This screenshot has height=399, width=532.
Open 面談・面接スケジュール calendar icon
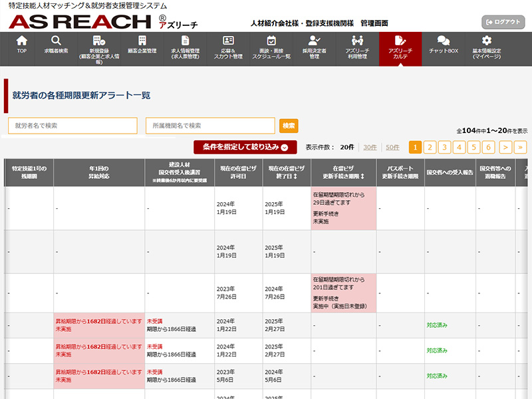(x=271, y=41)
